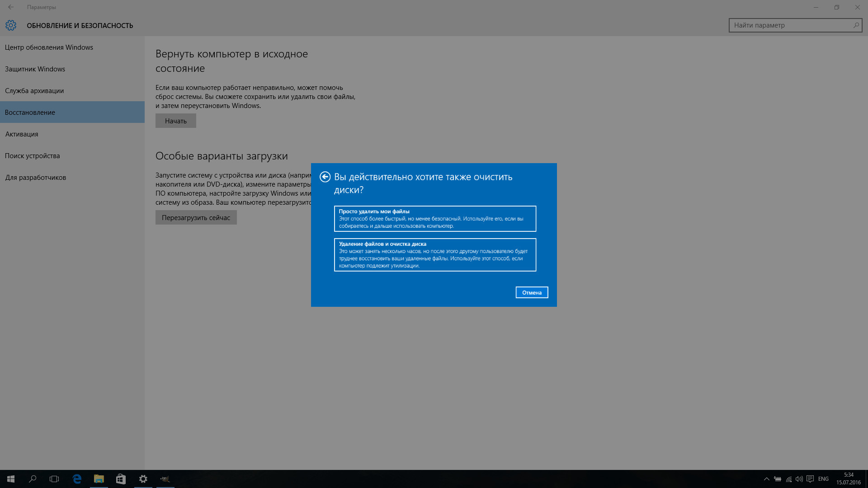Open 'Центр обновления Windows' section

point(72,47)
